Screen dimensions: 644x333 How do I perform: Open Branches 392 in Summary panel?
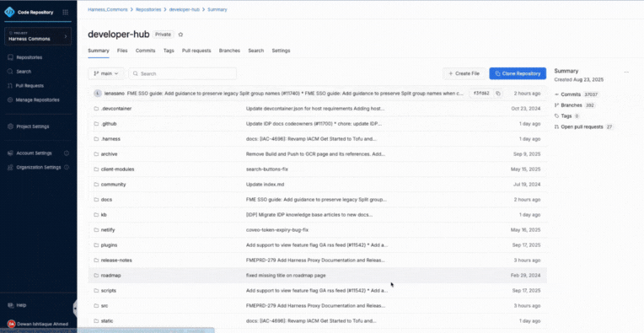(x=575, y=105)
